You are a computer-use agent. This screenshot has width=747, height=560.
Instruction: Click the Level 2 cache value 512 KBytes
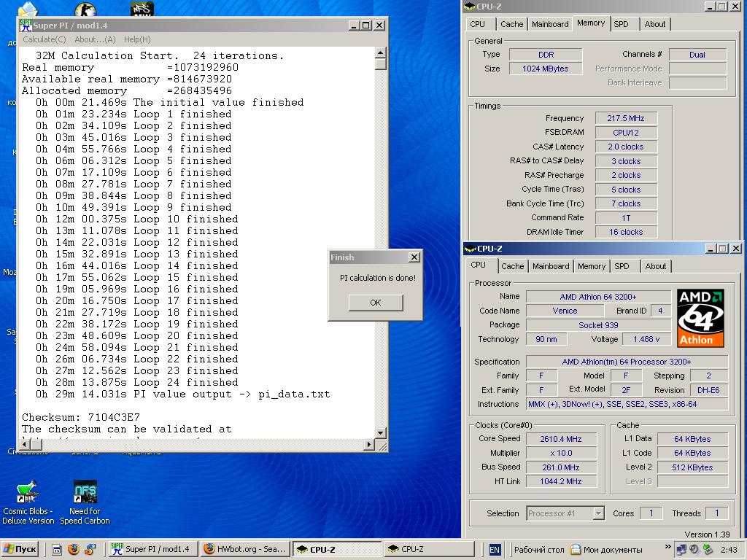692,467
